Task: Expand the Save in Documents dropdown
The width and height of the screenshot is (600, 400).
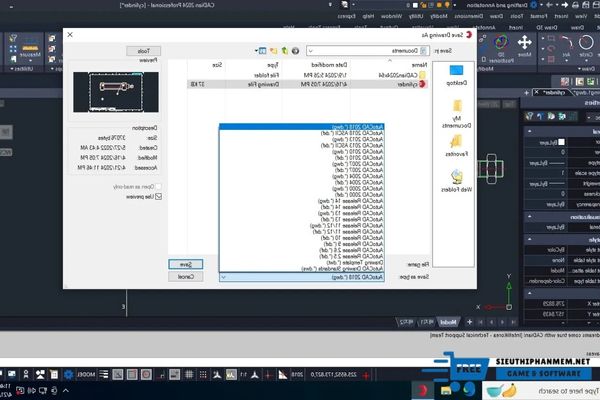Action: 311,50
